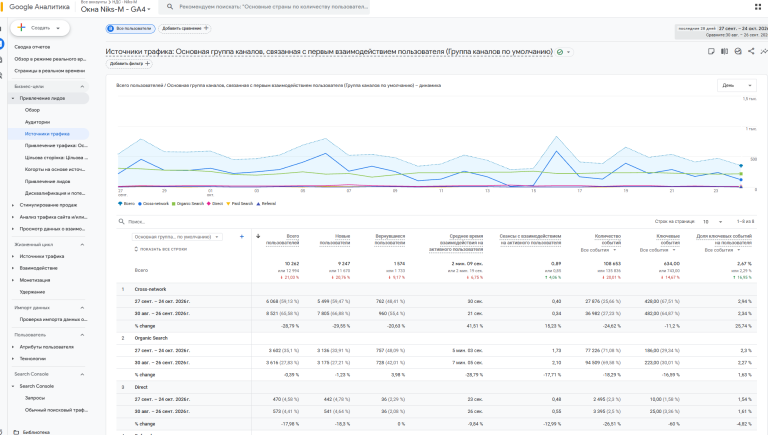Open the add comment/note icon
The image size is (768, 435).
point(711,51)
